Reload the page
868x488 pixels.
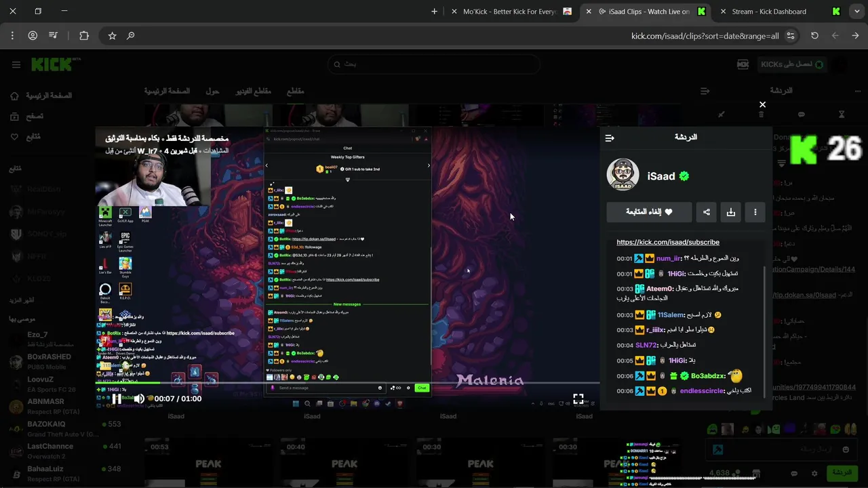coord(815,36)
